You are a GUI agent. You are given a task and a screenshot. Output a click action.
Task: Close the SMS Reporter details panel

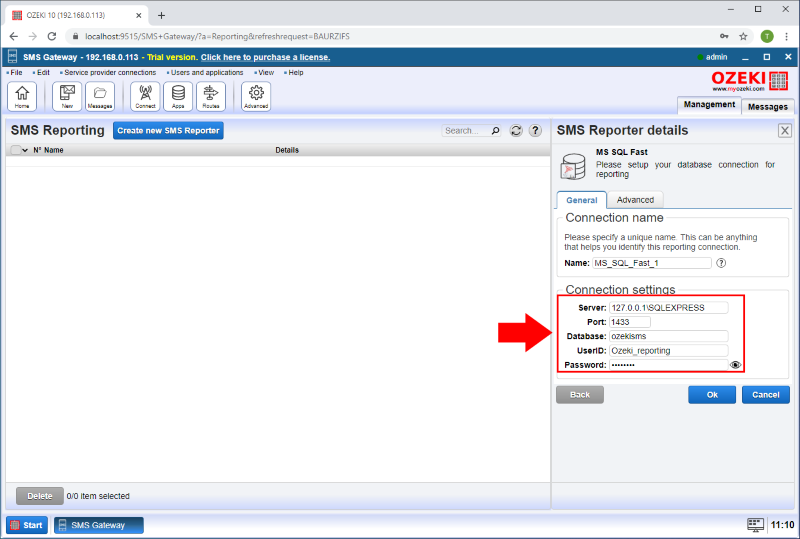[x=785, y=131]
